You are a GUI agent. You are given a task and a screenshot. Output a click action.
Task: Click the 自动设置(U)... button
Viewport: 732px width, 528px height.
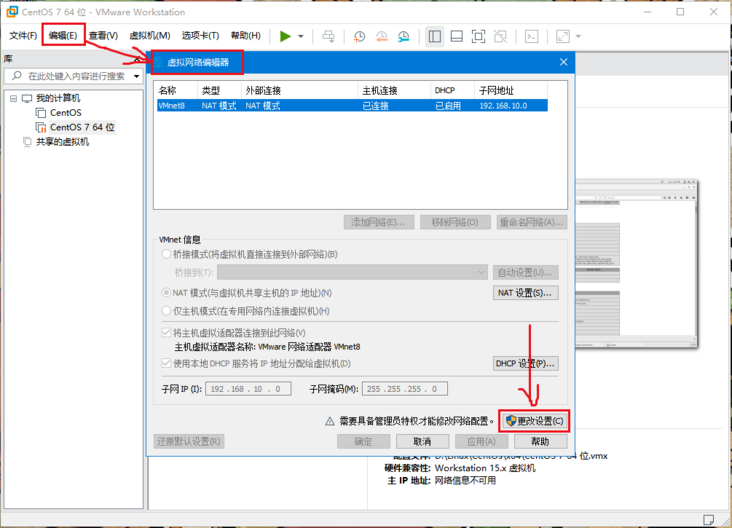526,272
